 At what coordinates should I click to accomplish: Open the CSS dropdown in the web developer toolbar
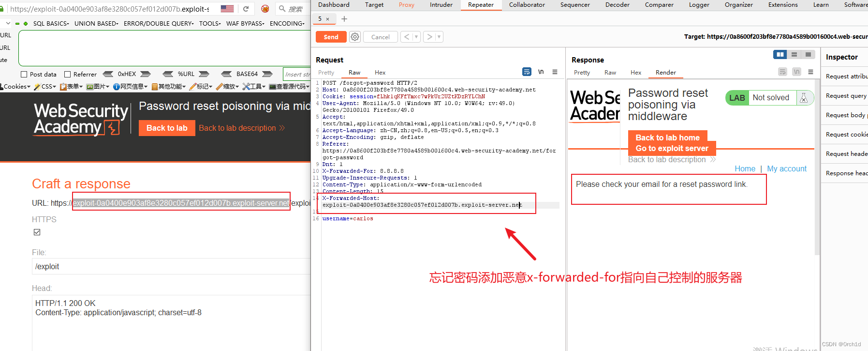point(45,87)
